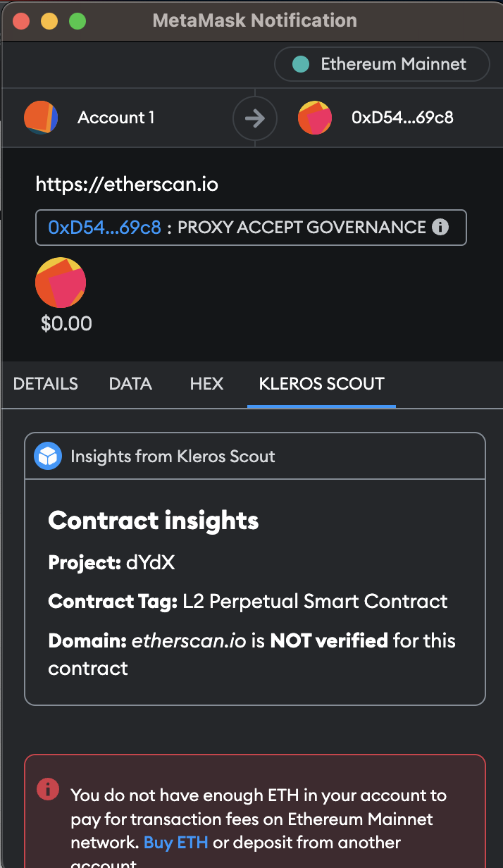The image size is (503, 868).
Task: Click the recipient avatar in the header
Action: click(315, 118)
